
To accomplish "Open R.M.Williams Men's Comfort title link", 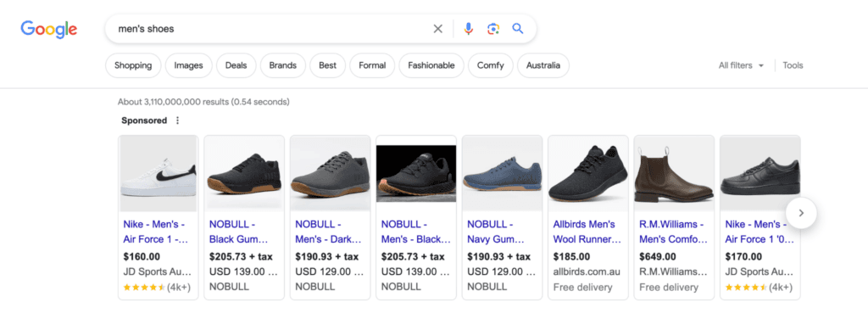I will coord(674,232).
